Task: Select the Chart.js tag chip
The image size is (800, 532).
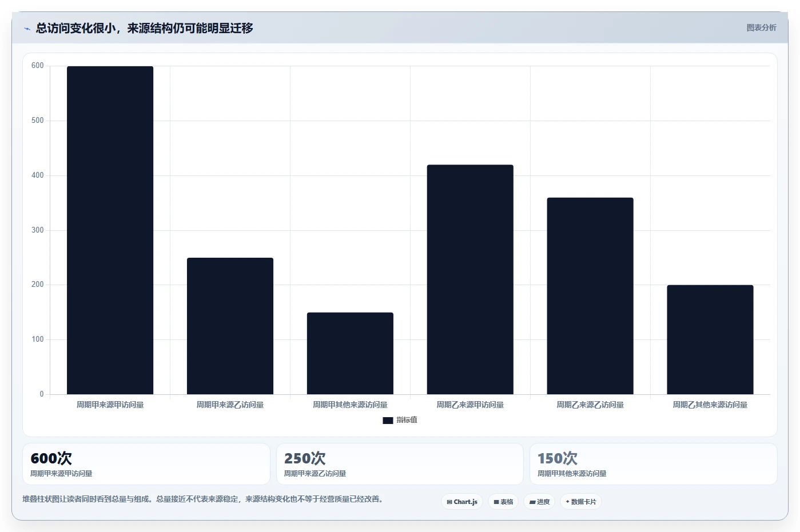Action: (462, 502)
